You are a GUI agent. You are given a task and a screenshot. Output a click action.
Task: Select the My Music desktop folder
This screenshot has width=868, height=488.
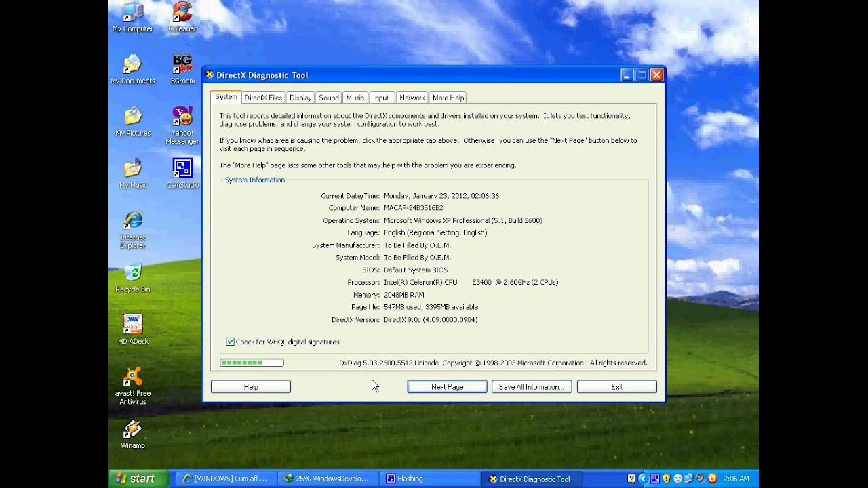(133, 174)
